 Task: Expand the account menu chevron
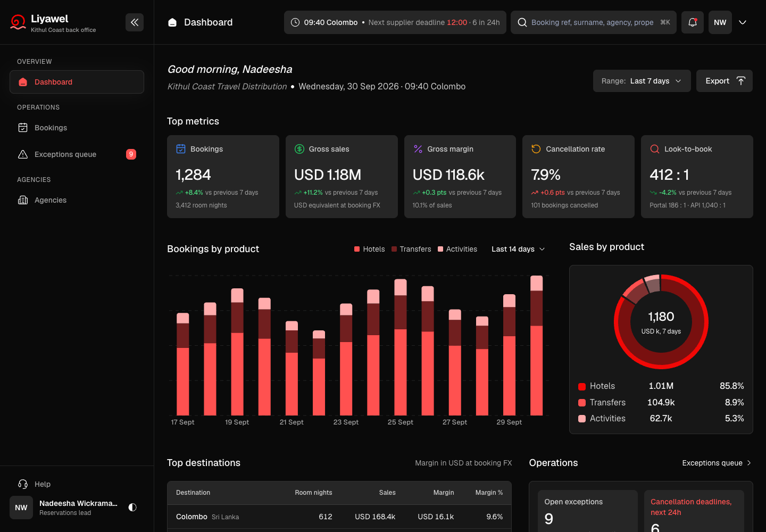(x=743, y=22)
